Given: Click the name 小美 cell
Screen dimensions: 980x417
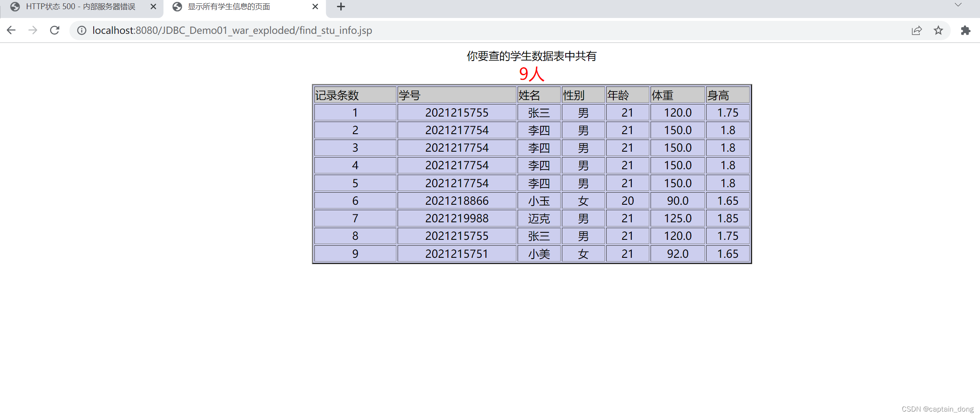Looking at the screenshot, I should [539, 254].
